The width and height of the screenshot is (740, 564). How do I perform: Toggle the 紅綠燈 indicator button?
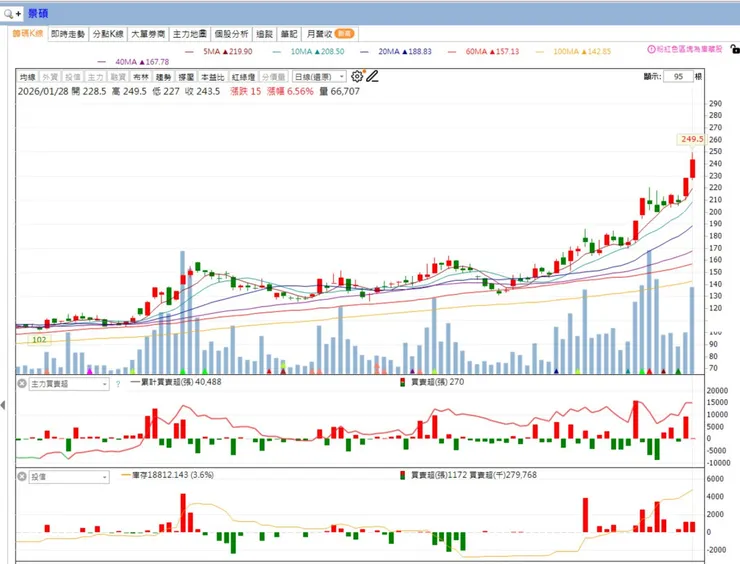coord(243,77)
